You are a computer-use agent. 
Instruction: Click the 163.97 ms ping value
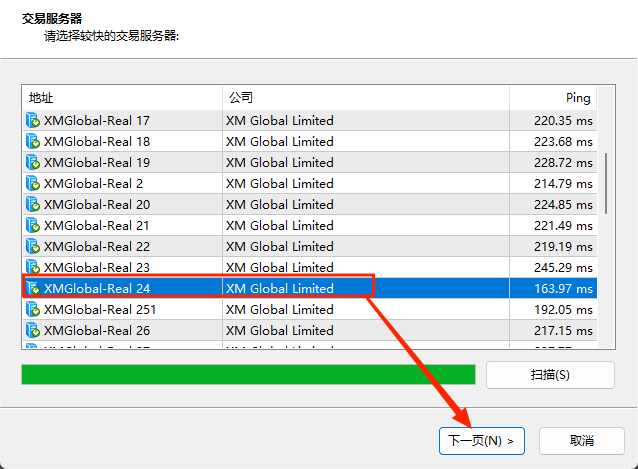click(564, 288)
